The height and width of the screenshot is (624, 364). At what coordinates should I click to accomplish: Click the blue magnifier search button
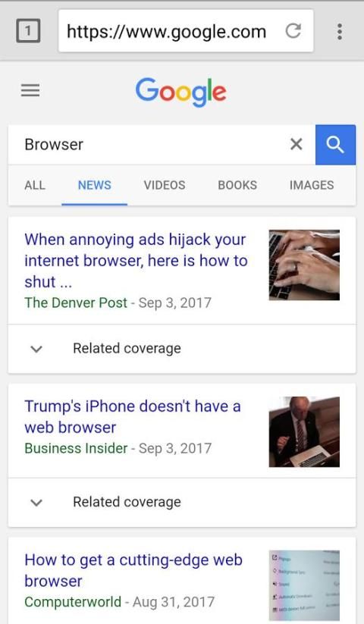[335, 145]
